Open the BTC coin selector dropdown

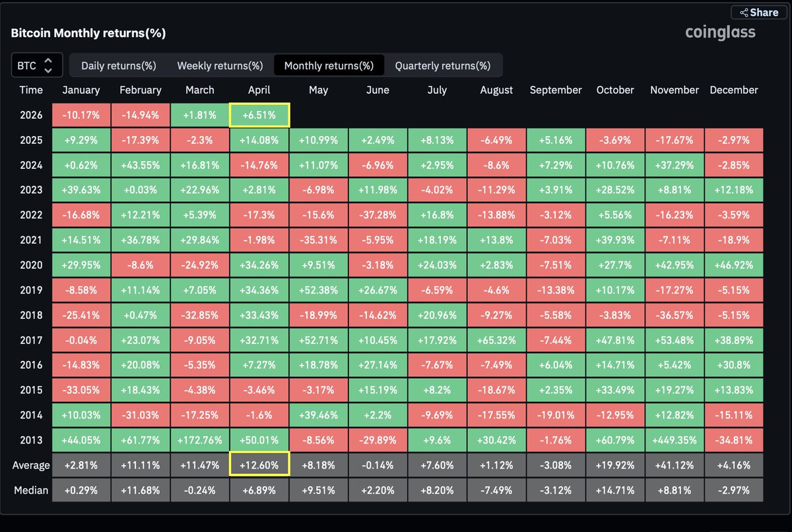coord(37,65)
